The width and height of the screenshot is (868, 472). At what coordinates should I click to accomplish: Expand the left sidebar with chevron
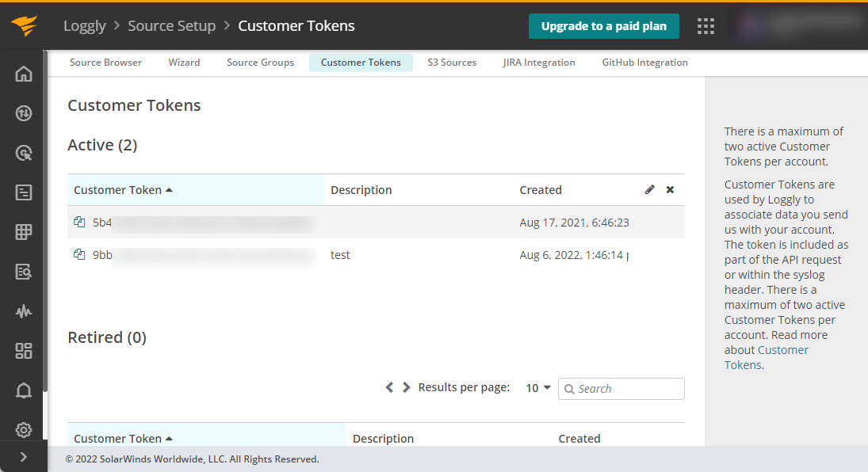click(24, 457)
